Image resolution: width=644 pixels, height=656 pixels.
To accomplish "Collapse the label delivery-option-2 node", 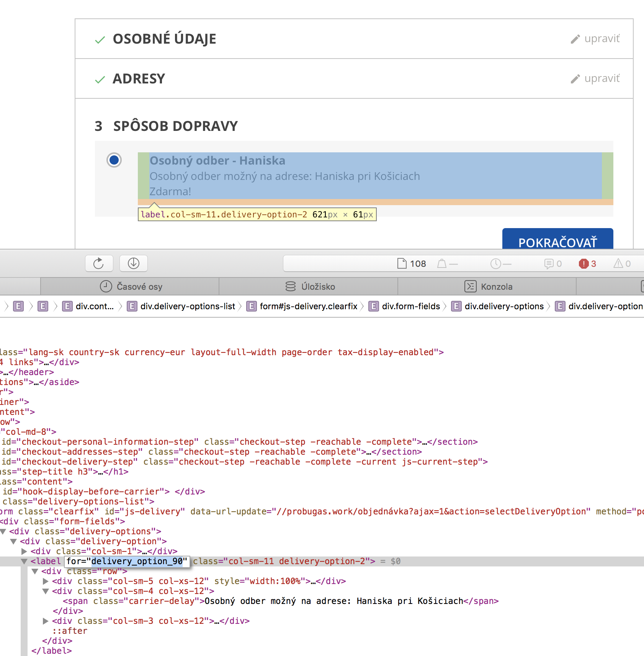I will click(x=24, y=561).
